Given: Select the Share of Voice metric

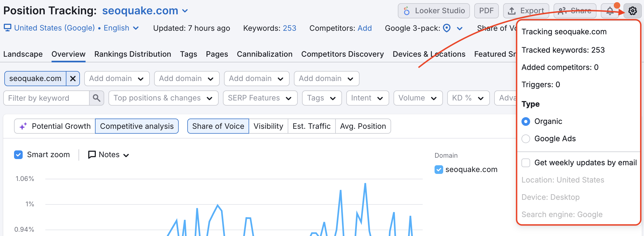Looking at the screenshot, I should point(218,126).
